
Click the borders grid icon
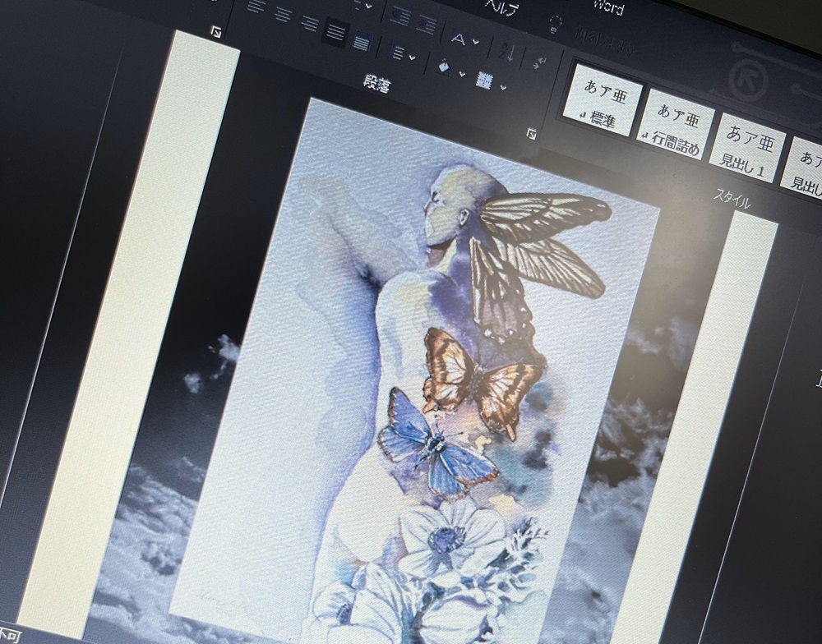pos(486,80)
